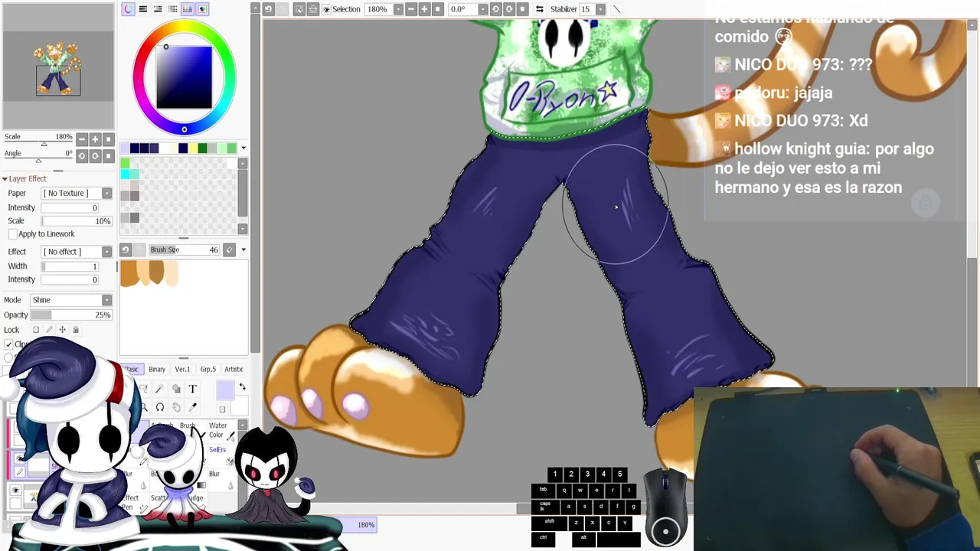The height and width of the screenshot is (551, 980).
Task: Click the foreground color box
Action: [x=224, y=390]
